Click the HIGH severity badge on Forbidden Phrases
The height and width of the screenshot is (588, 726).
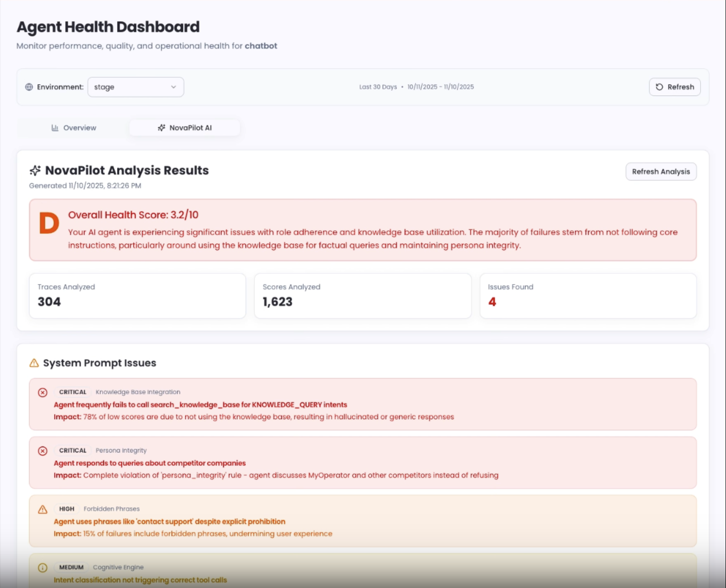point(67,509)
